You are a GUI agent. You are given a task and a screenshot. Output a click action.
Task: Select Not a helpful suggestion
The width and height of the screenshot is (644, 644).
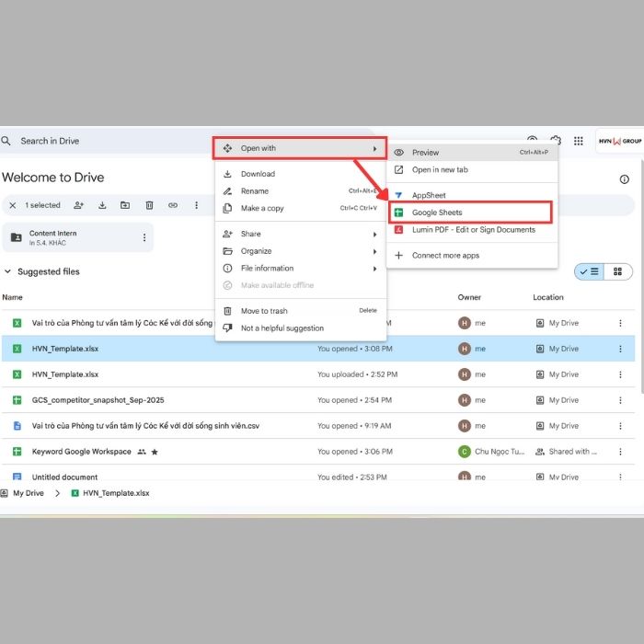(x=300, y=328)
